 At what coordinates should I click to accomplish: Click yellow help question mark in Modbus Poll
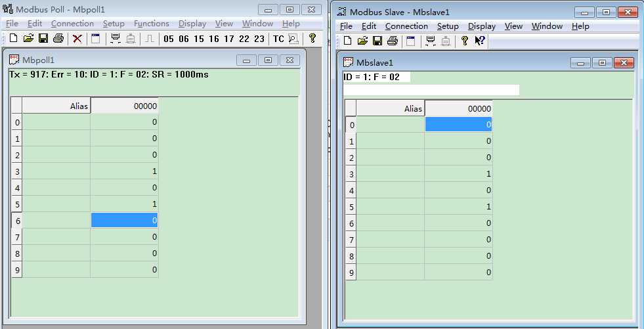pos(312,38)
